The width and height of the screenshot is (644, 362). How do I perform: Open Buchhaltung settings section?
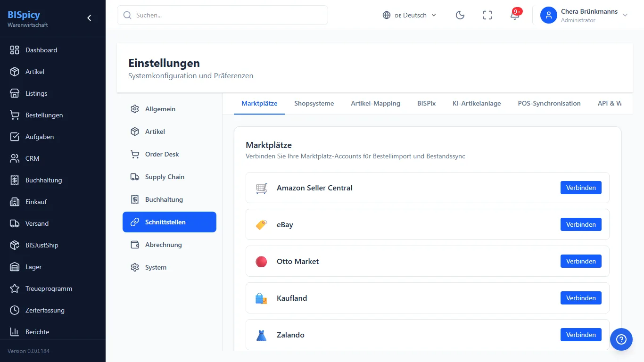pos(169,199)
